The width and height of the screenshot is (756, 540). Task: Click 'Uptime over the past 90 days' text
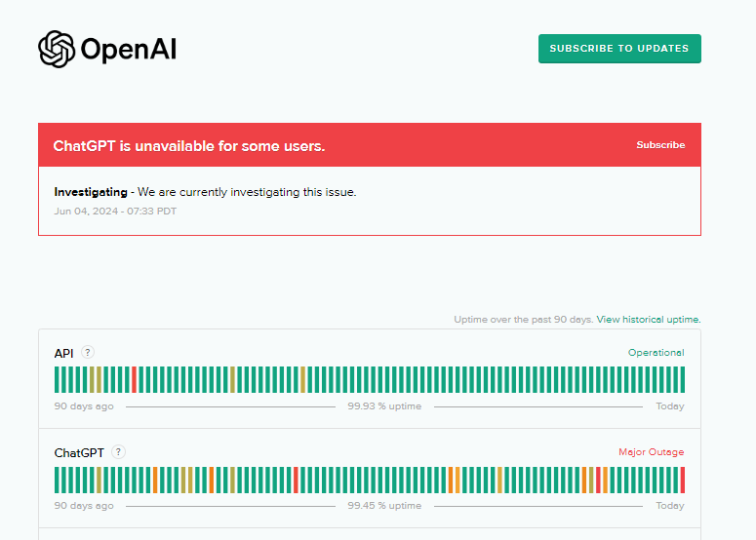(x=523, y=320)
